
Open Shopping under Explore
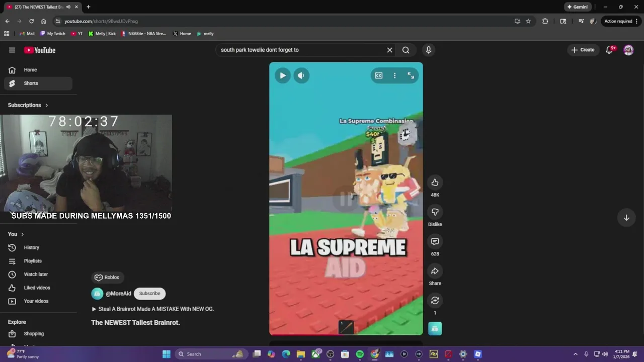point(38,334)
